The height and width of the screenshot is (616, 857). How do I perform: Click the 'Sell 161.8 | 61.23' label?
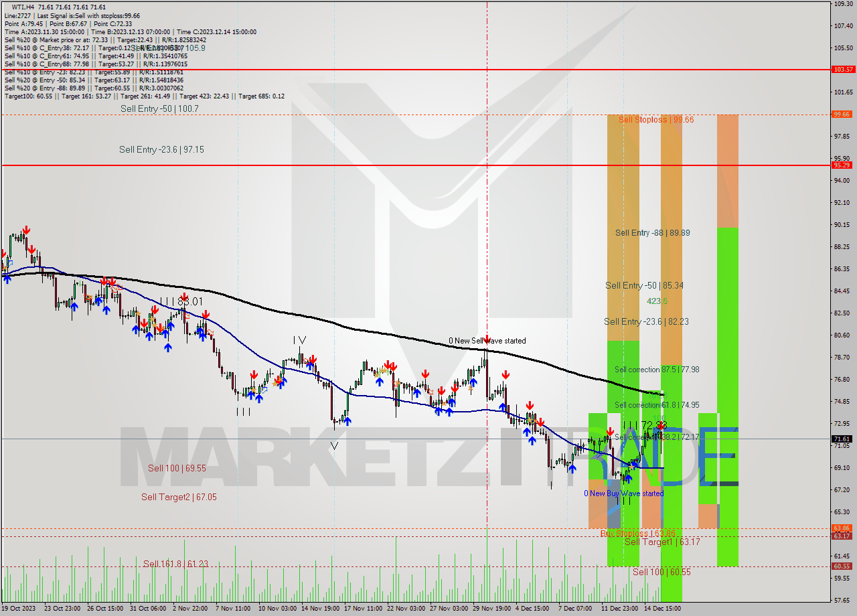[x=175, y=564]
